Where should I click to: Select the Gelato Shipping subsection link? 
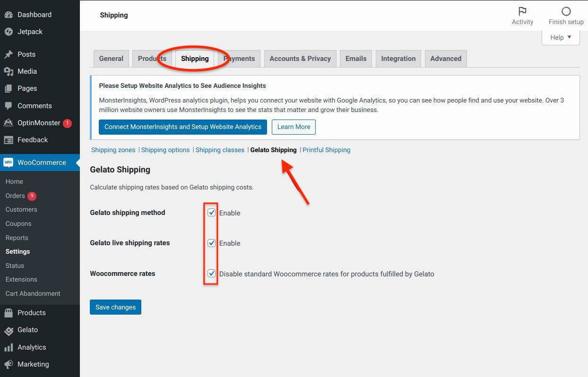pos(274,150)
